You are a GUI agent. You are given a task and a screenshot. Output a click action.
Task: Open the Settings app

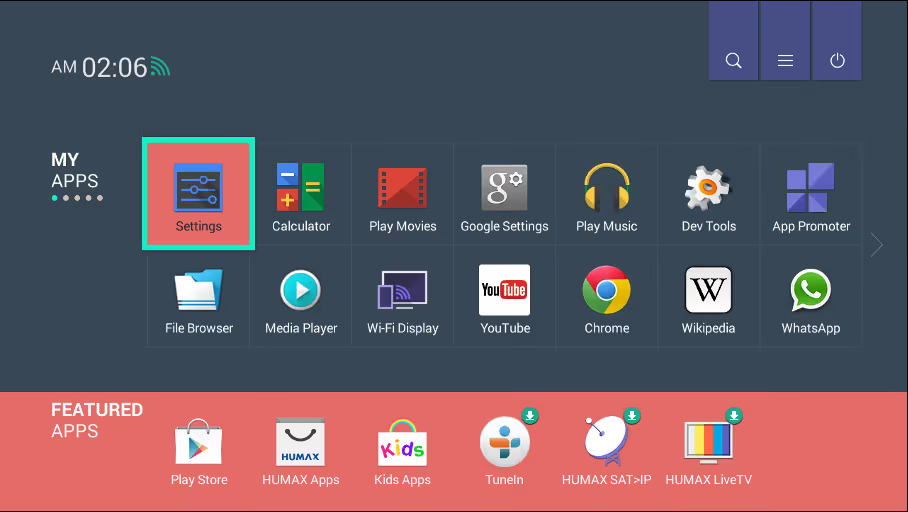tap(199, 194)
